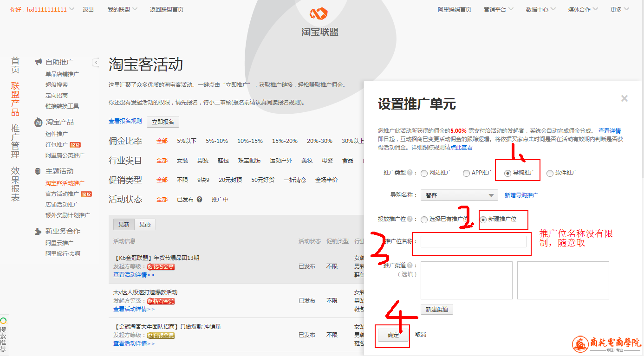
Task: Click 取消 in dialog
Action: click(421, 335)
